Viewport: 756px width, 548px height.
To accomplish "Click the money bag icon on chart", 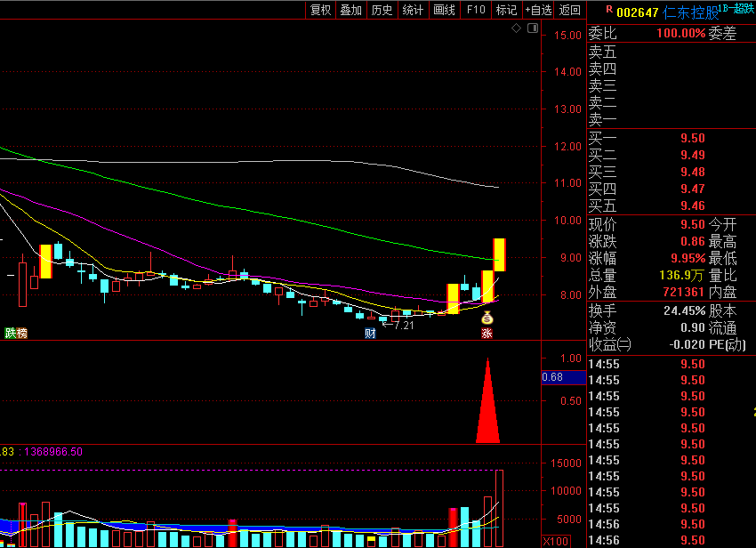I will [487, 318].
